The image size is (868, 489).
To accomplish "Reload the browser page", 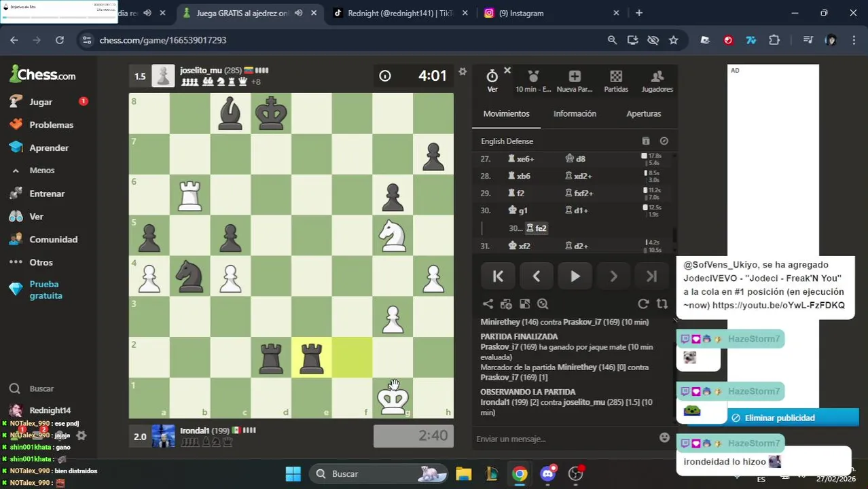I will click(x=60, y=40).
